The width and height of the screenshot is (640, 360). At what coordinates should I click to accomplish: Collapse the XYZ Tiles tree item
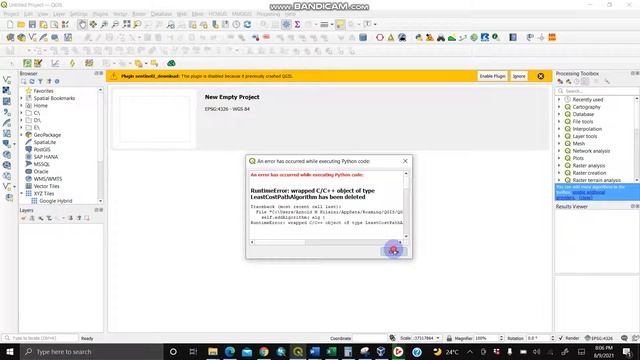[22, 193]
